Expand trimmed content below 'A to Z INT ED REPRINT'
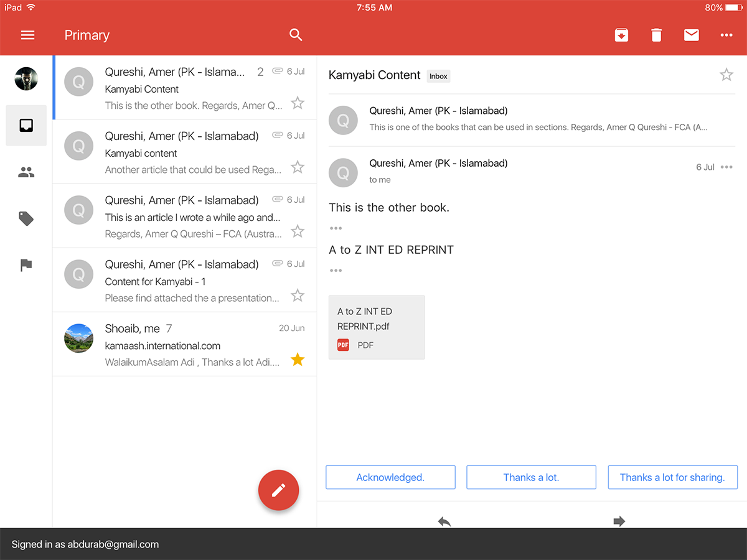747x560 pixels. (x=336, y=271)
